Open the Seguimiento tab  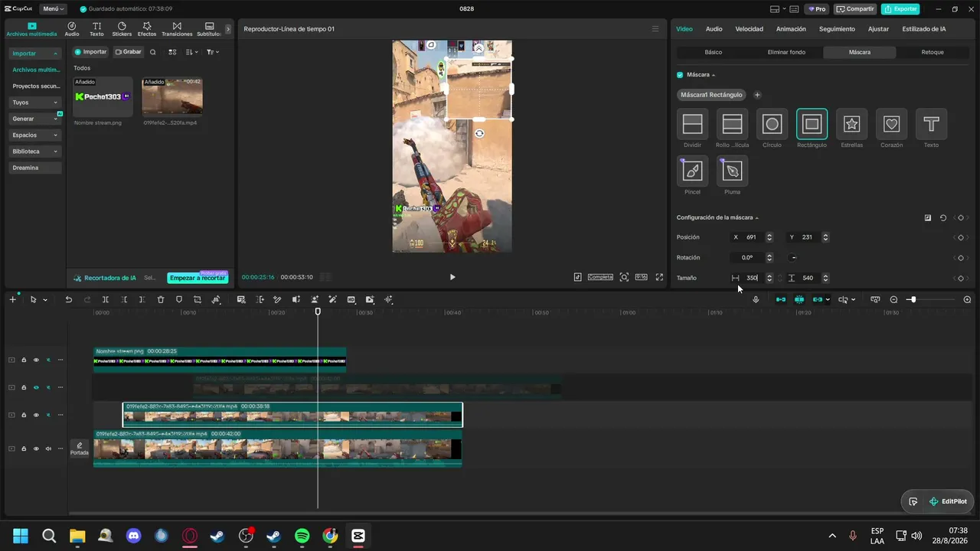tap(837, 29)
